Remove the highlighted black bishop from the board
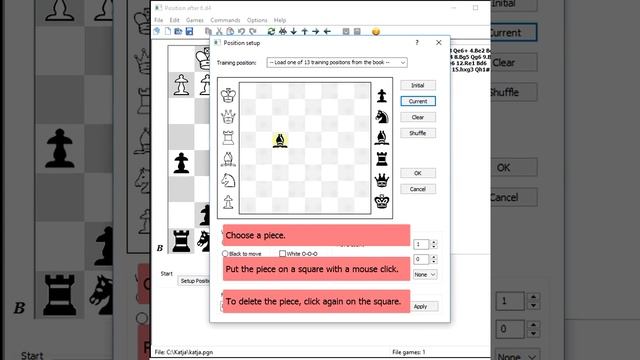640x360 pixels. pos(280,140)
